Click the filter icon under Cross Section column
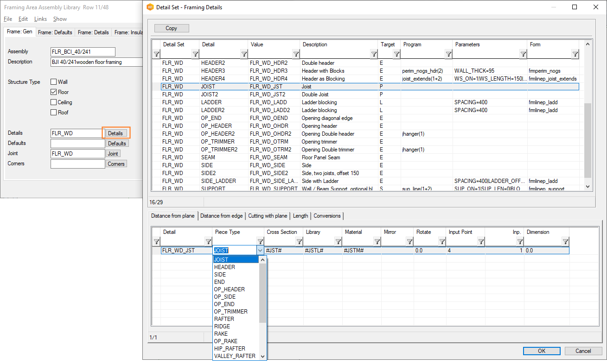 [x=299, y=242]
